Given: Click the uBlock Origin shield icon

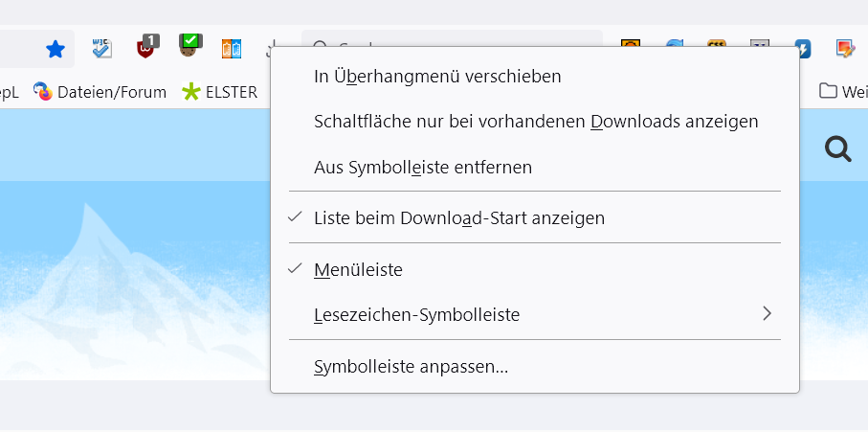Looking at the screenshot, I should tap(146, 47).
